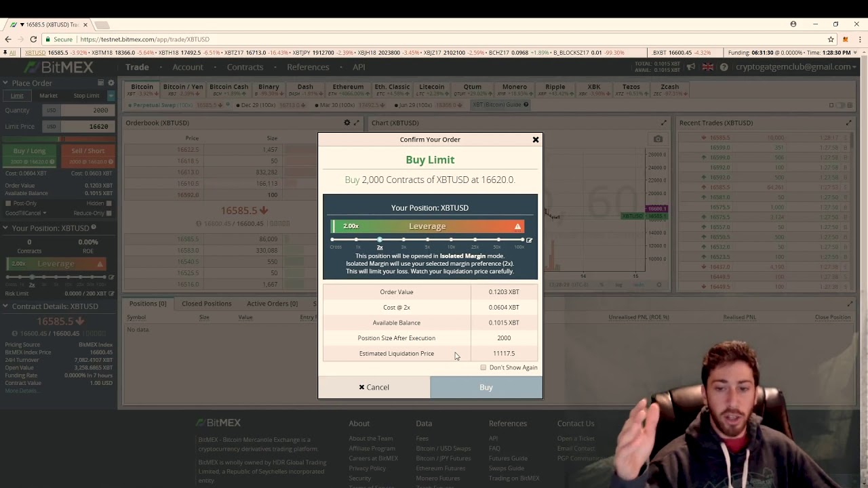Click the MetaMask fox extension icon

click(x=845, y=39)
